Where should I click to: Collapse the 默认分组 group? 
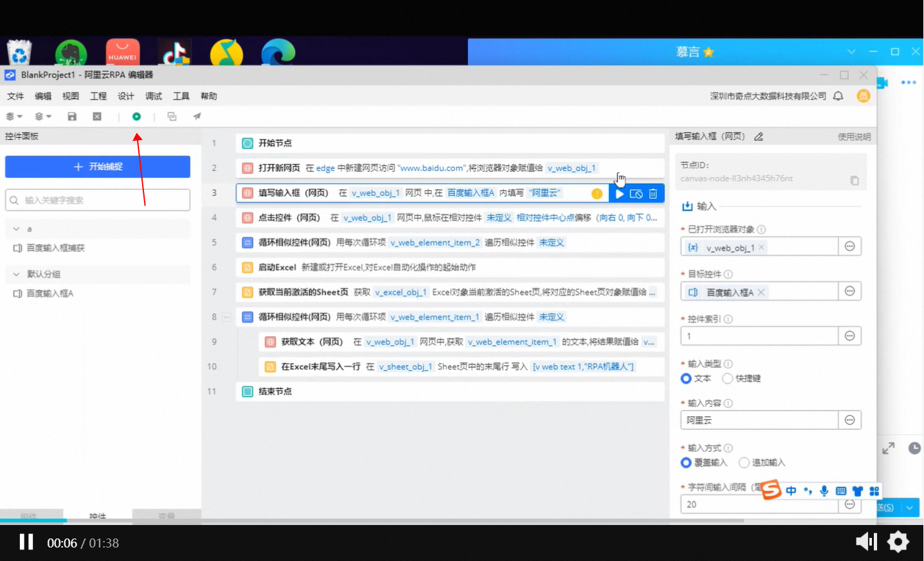point(16,274)
